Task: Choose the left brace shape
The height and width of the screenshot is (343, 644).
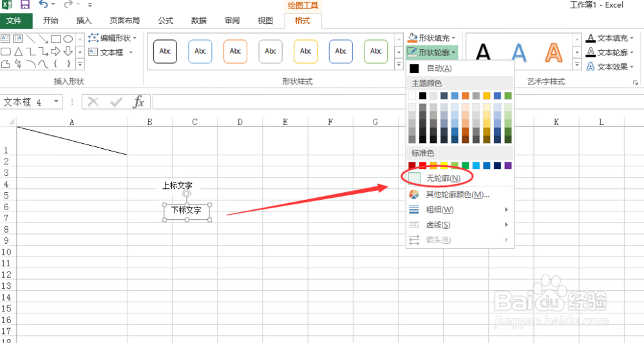Action: point(56,64)
